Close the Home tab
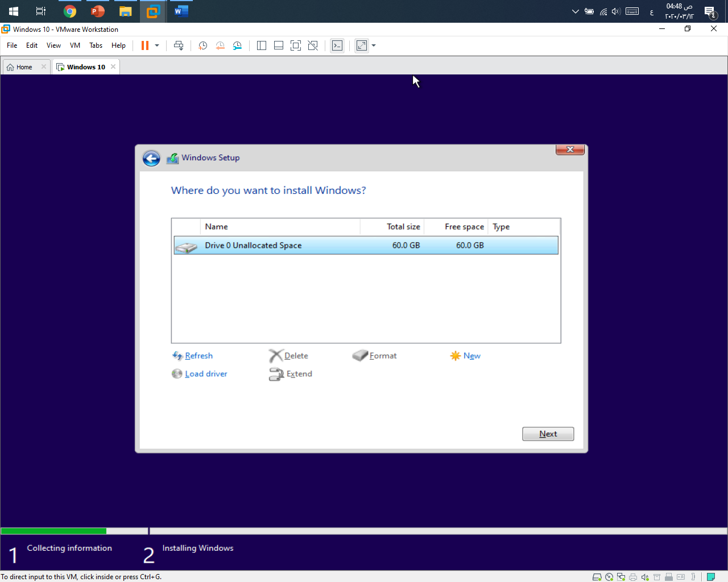Viewport: 728px width, 582px height. (x=44, y=66)
